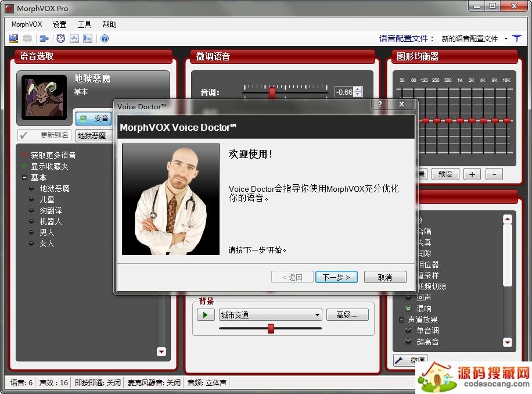Click the blue help question mark icon

(105, 38)
